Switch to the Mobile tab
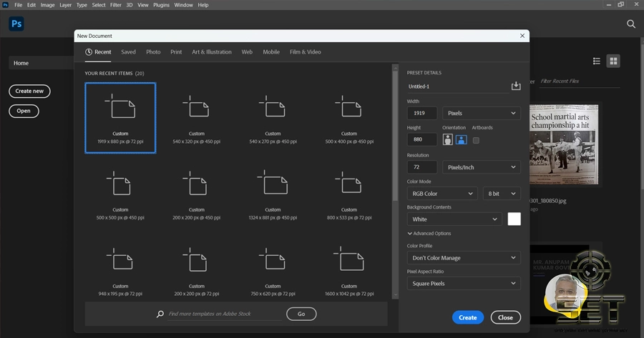Image resolution: width=644 pixels, height=338 pixels. click(x=271, y=52)
